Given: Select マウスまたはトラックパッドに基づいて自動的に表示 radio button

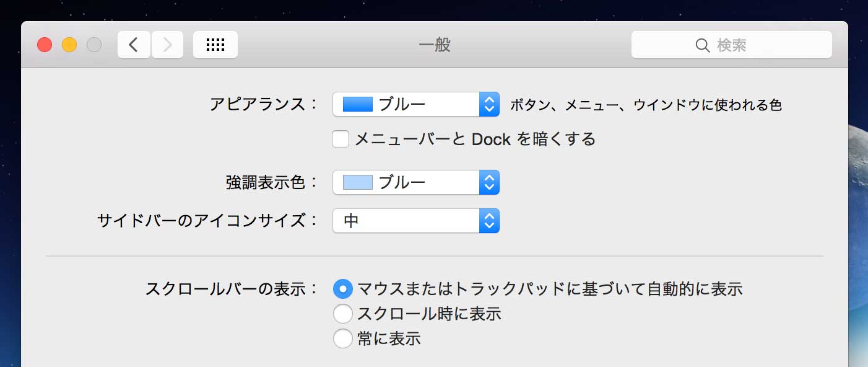Looking at the screenshot, I should coord(342,289).
